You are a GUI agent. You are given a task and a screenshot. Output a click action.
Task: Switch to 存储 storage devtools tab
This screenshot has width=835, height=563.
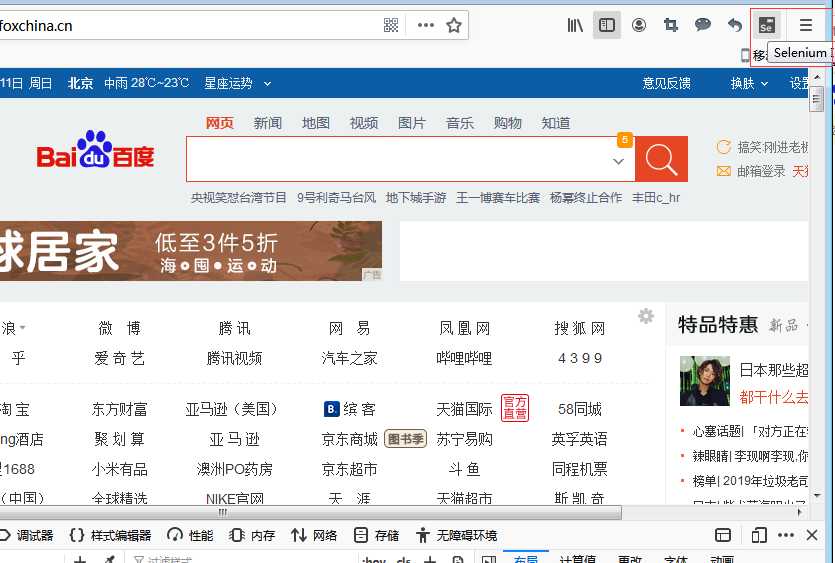[x=376, y=535]
